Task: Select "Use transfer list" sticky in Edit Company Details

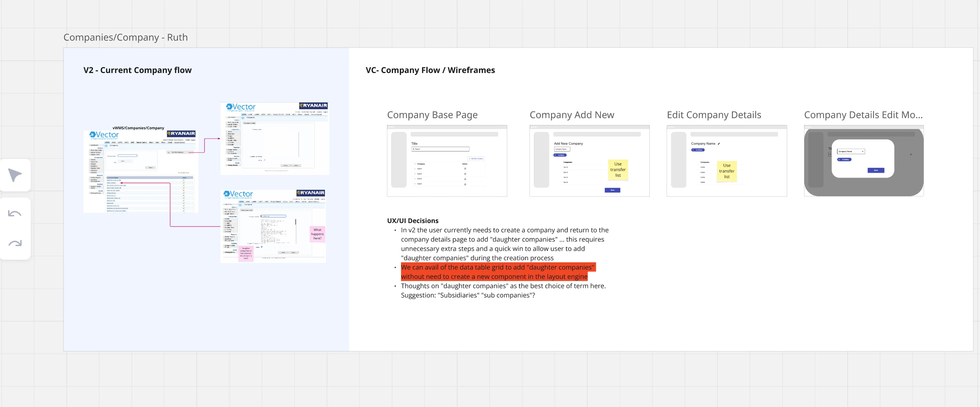Action: coord(727,171)
